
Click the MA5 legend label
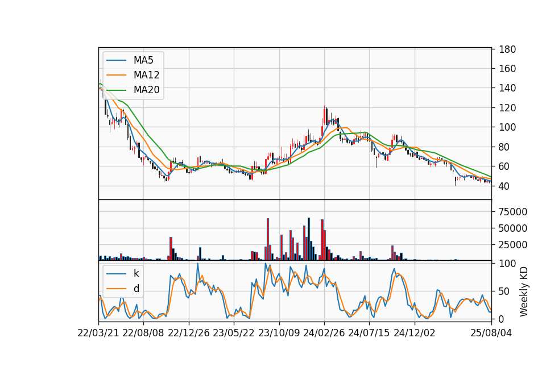click(x=143, y=60)
